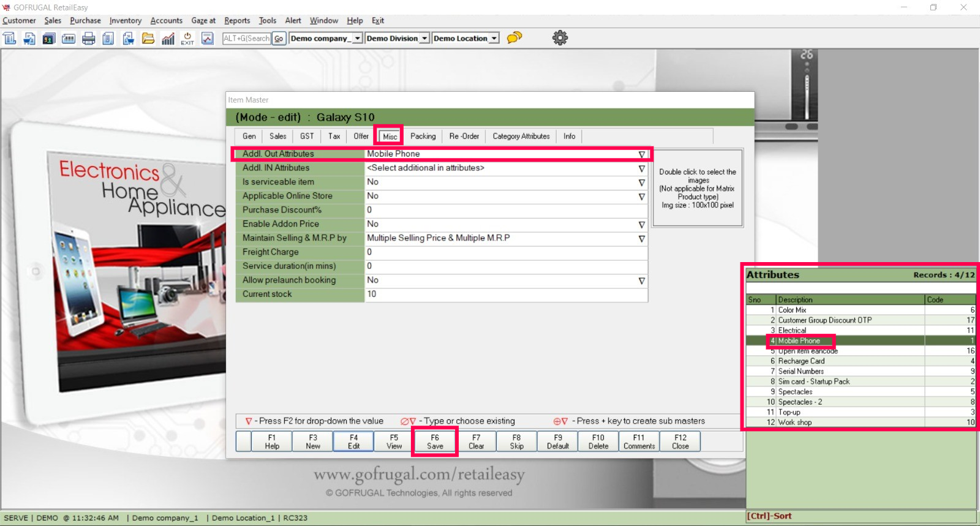Click the customer people toolbar icon
This screenshot has width=980, height=526.
click(49, 39)
